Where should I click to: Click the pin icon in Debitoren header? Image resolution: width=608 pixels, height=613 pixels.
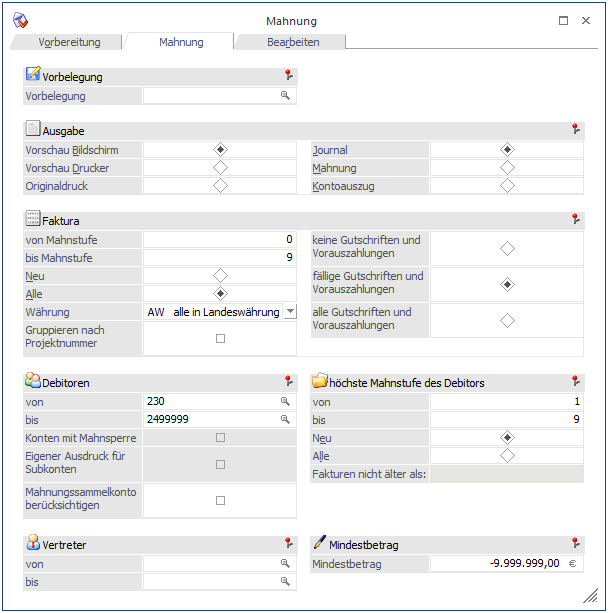click(288, 381)
